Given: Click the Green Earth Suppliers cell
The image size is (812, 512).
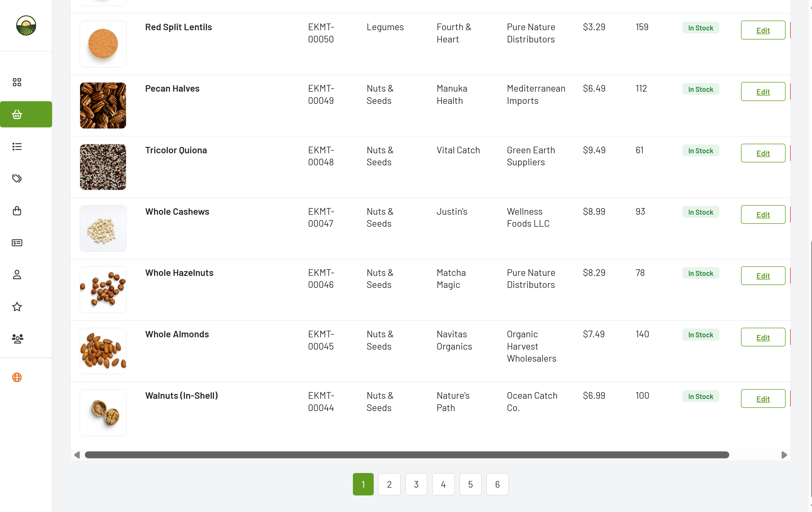Looking at the screenshot, I should [x=531, y=156].
